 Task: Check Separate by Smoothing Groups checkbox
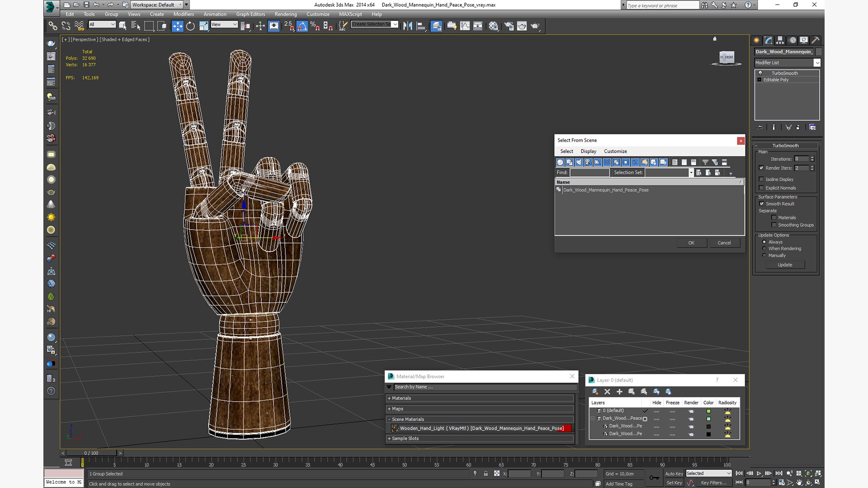(x=774, y=225)
